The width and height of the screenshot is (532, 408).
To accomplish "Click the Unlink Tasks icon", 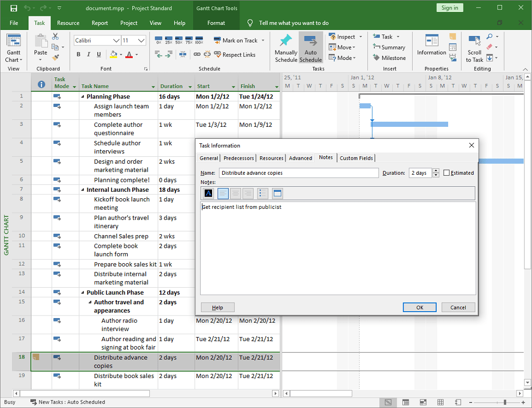I will tap(207, 54).
